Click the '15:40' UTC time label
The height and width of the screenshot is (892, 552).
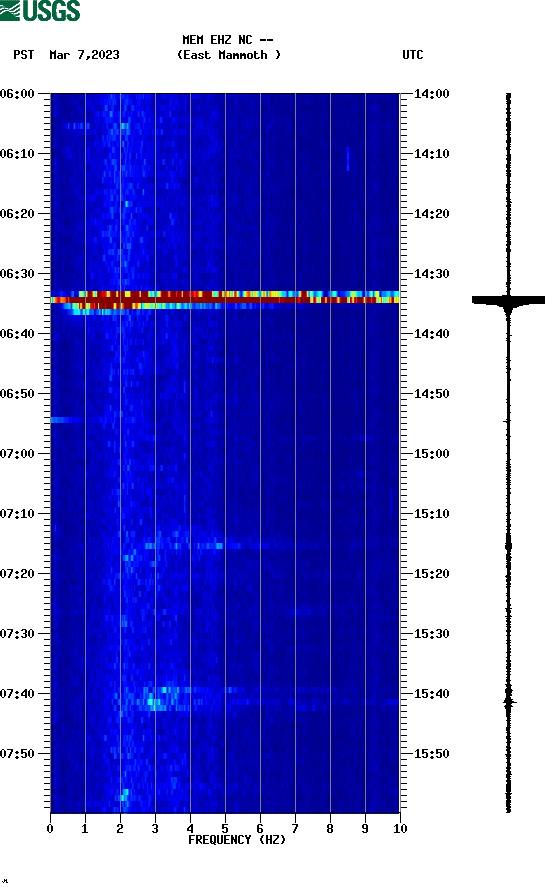(x=431, y=694)
